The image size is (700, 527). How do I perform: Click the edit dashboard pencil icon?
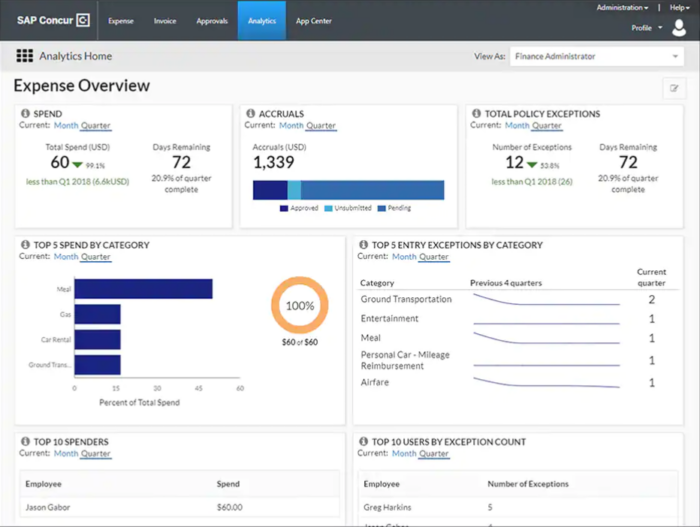click(673, 89)
